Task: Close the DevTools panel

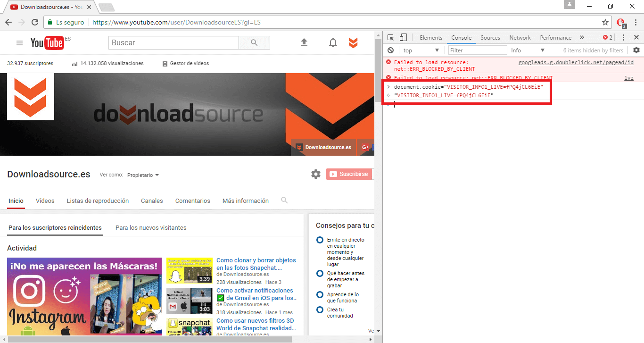Action: pyautogui.click(x=636, y=38)
